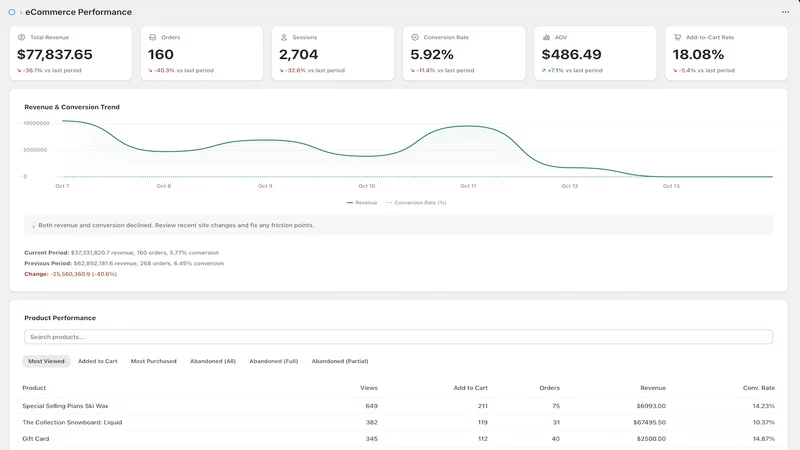The image size is (800, 450).
Task: Click the Change -25,560,360.9 line
Action: click(x=70, y=274)
